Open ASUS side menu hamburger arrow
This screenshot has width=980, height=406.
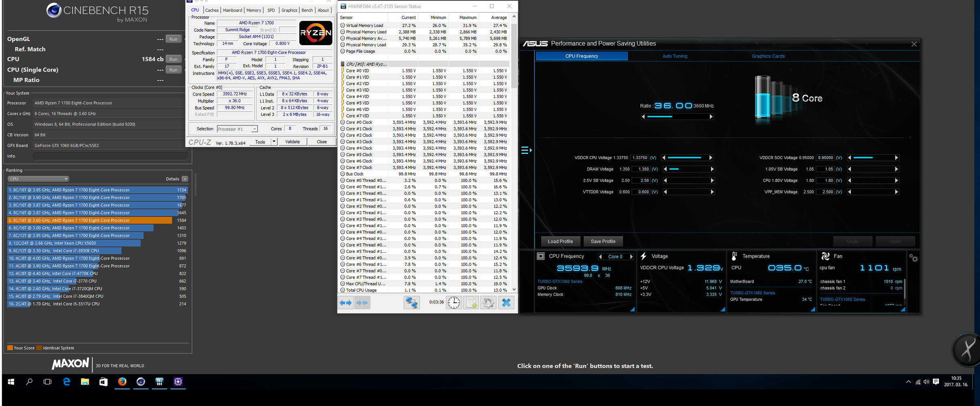[526, 150]
